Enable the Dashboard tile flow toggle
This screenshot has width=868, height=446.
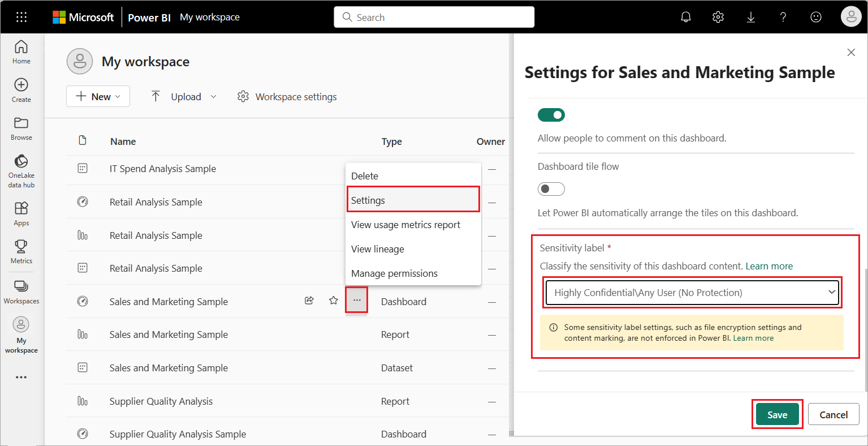click(551, 188)
